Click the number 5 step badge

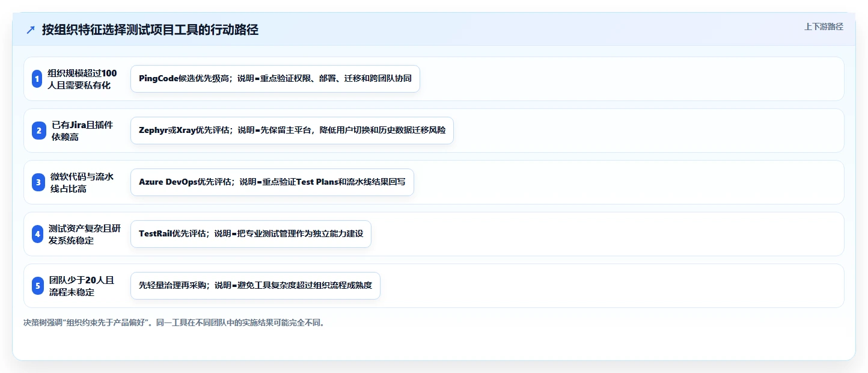coord(38,286)
